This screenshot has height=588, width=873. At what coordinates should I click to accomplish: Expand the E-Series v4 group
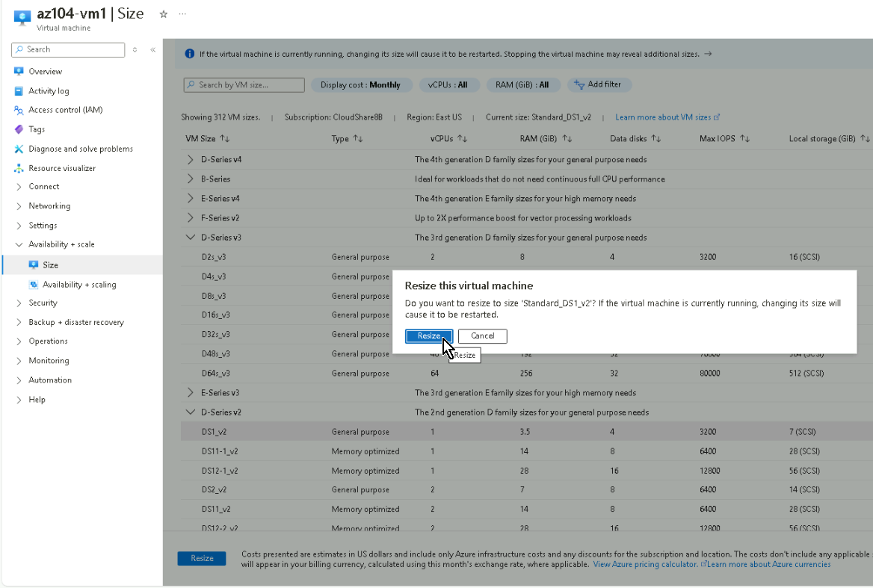(191, 199)
